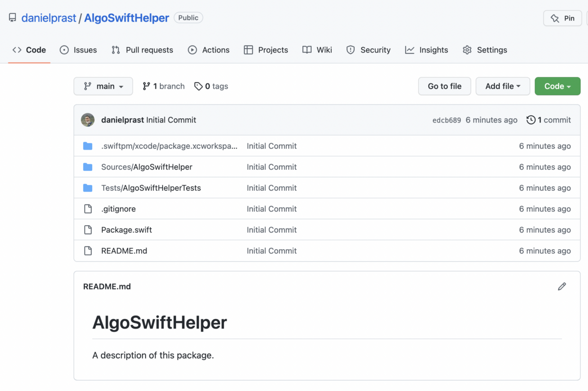588x391 pixels.
Task: Click the folder icon for .swiftpm row
Action: coord(88,146)
